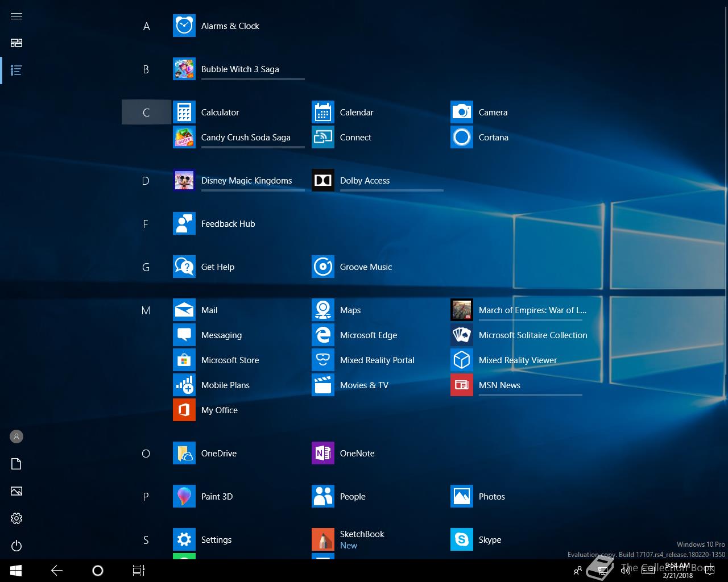The width and height of the screenshot is (728, 582).
Task: Open the touch keyboard tray icon
Action: 648,571
